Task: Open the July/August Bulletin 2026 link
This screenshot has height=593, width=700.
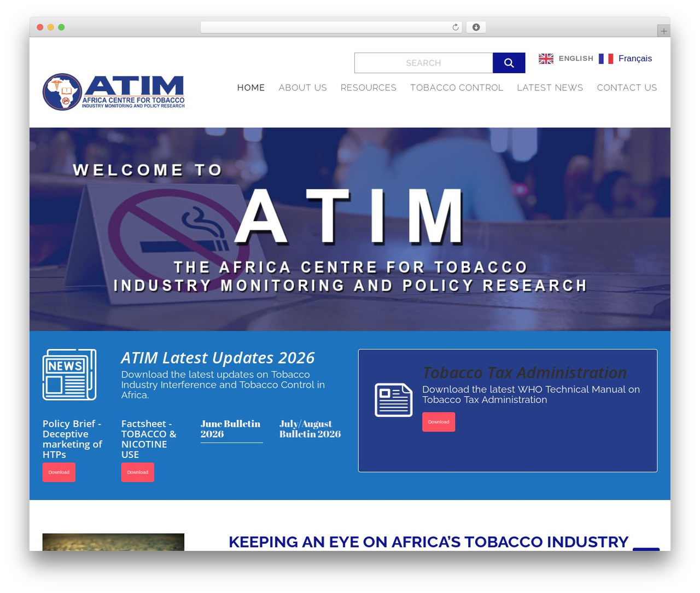Action: [x=310, y=429]
